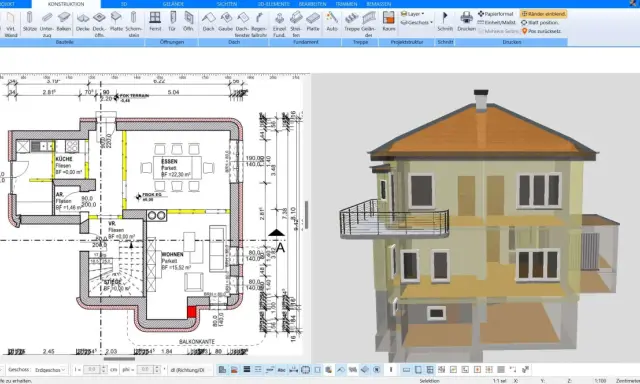The image size is (640, 384).
Task: Open the Geschoss dropdown in ribbon
Action: point(416,22)
